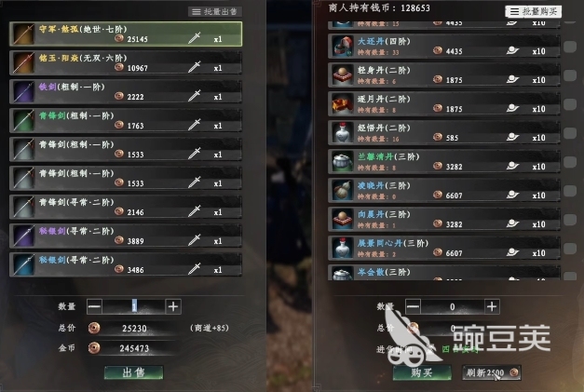Click the 刷新 2500 refresh button

coord(492,372)
